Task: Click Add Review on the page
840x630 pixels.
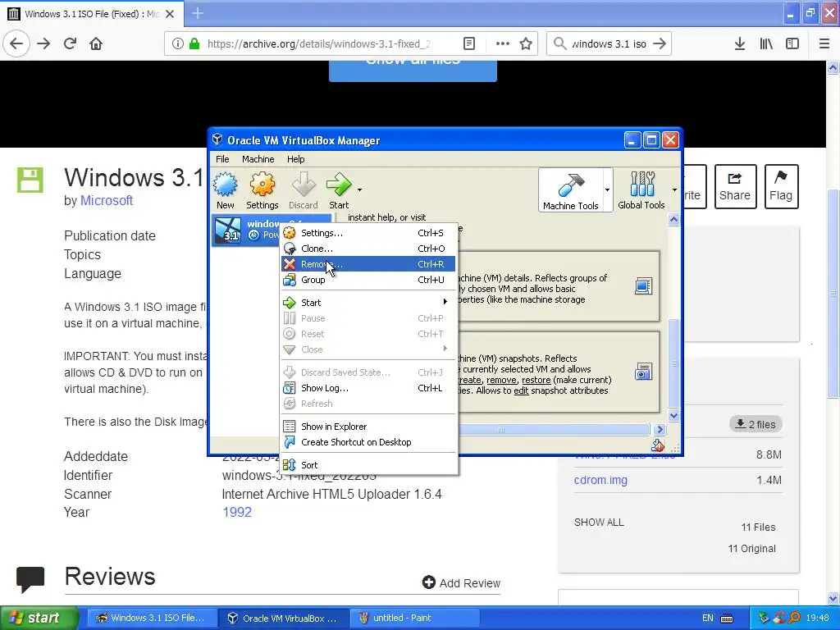Action: [x=461, y=583]
